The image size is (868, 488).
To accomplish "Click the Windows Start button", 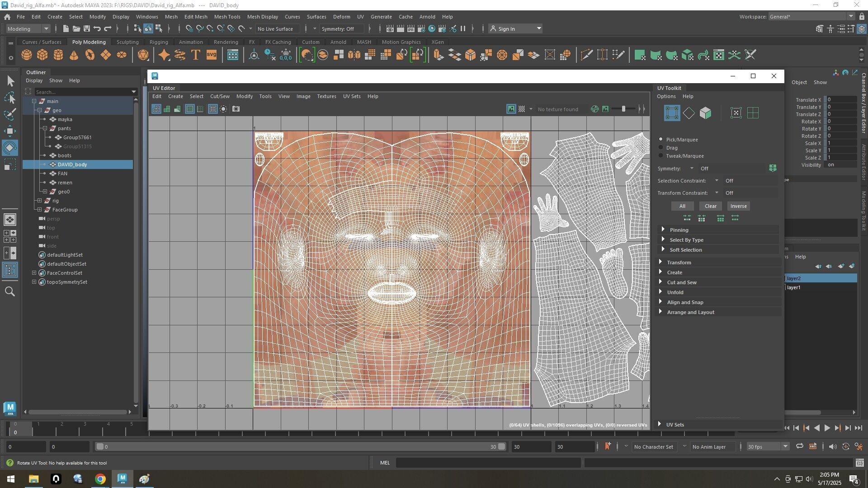I will [11, 479].
